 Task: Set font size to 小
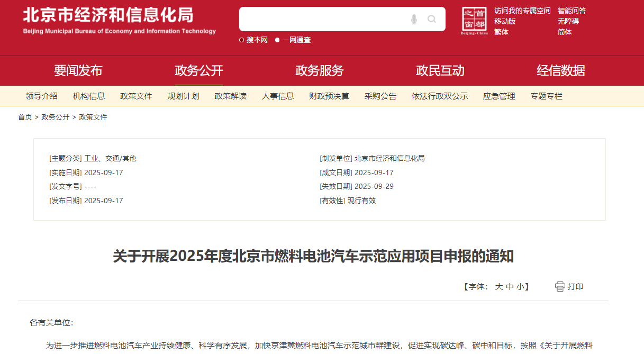pyautogui.click(x=520, y=287)
